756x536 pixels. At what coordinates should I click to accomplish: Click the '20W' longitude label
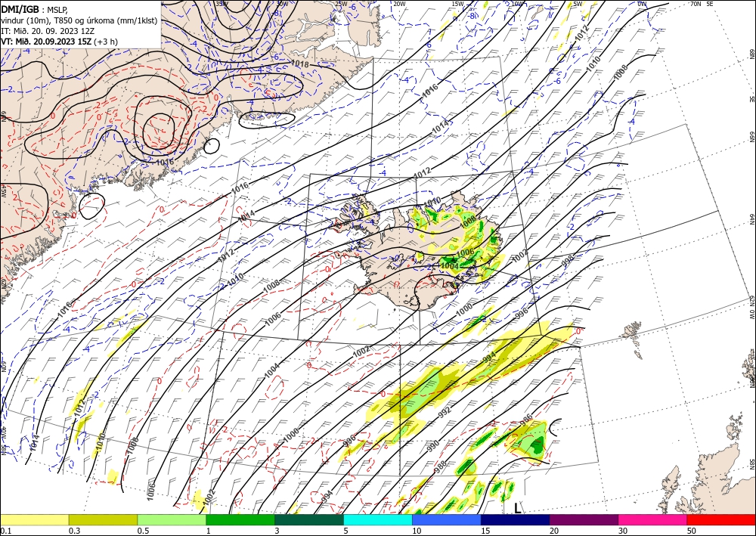click(x=398, y=4)
